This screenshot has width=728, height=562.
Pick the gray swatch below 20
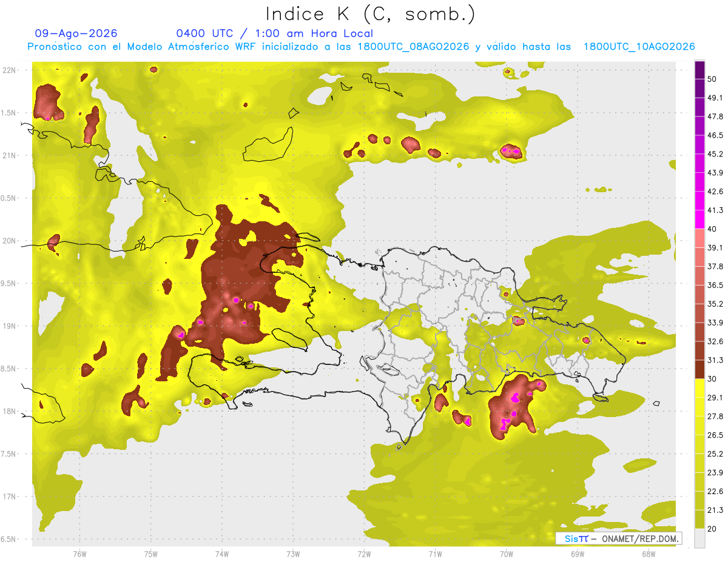click(x=699, y=538)
